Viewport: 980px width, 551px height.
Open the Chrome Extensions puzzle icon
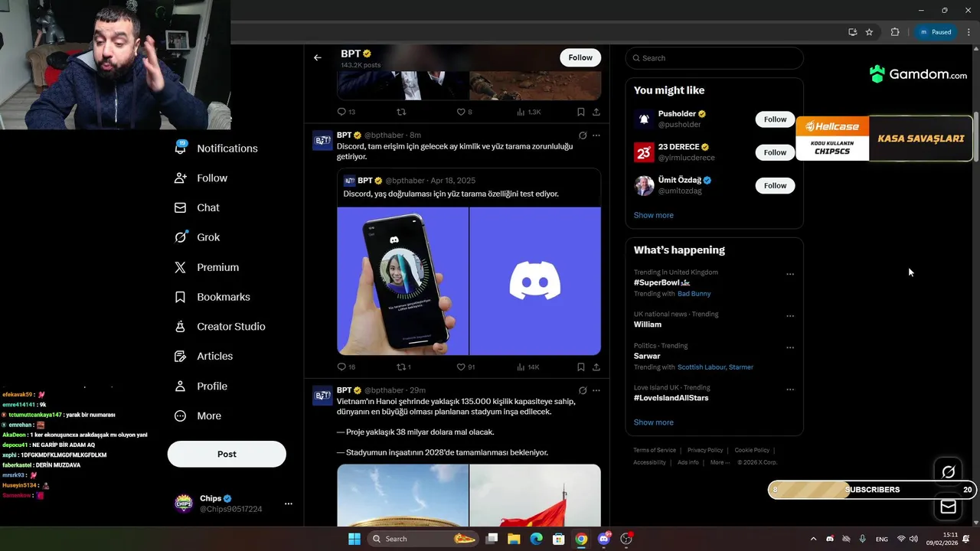click(895, 32)
